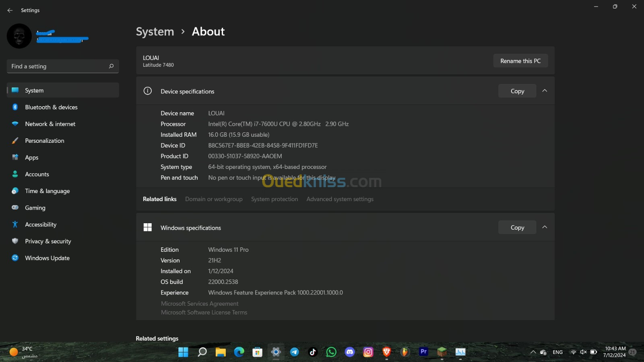The width and height of the screenshot is (644, 362).
Task: Open taskbar Search
Action: [202, 352]
